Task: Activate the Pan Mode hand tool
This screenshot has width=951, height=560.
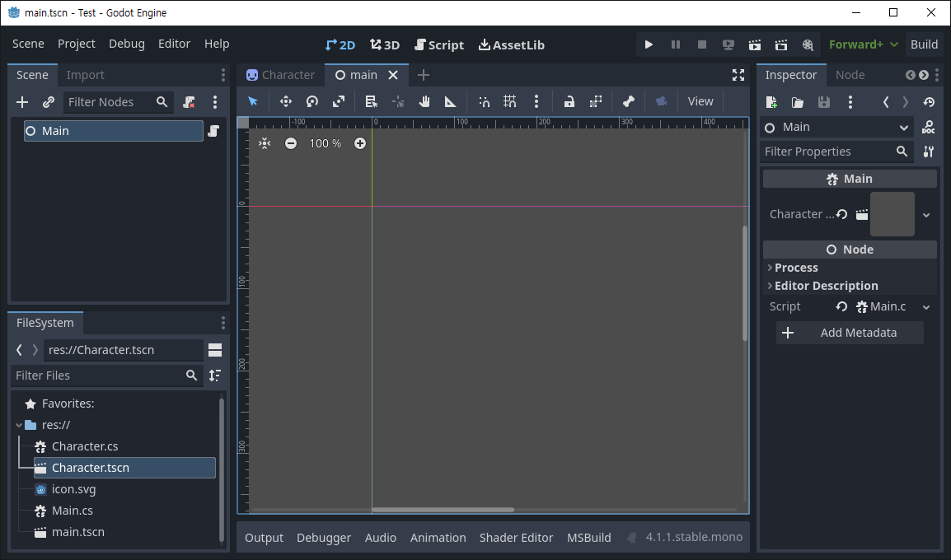Action: (x=424, y=101)
